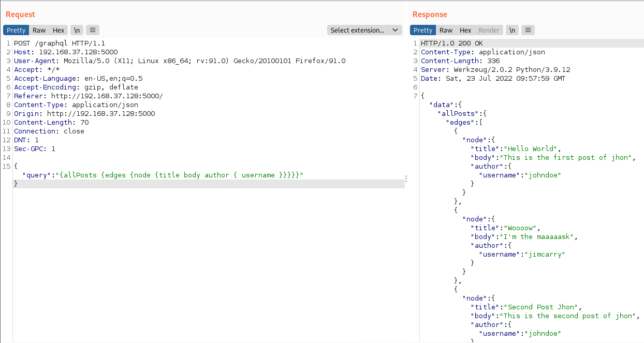Switch the Response view to Raw
Viewport: 644px width, 343px height.
(x=446, y=30)
